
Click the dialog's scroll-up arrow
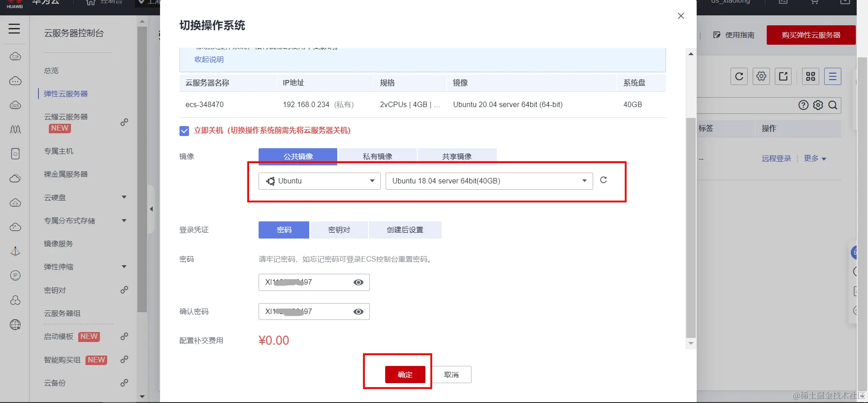click(691, 54)
